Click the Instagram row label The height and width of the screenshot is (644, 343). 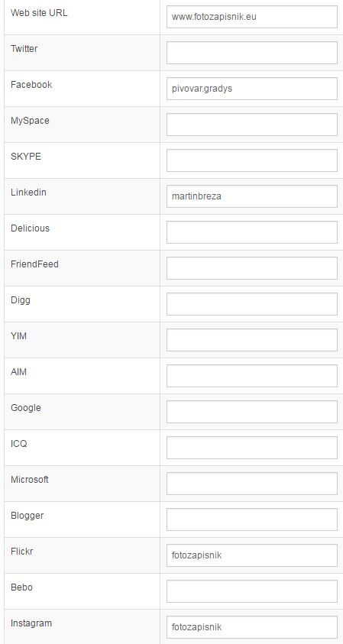31,623
